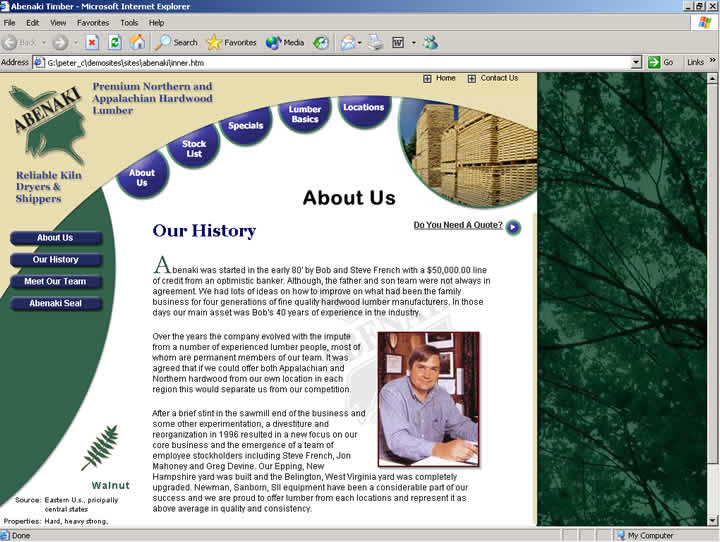The height and width of the screenshot is (542, 720).
Task: Expand the Links toolbar chevron
Action: pos(713,60)
